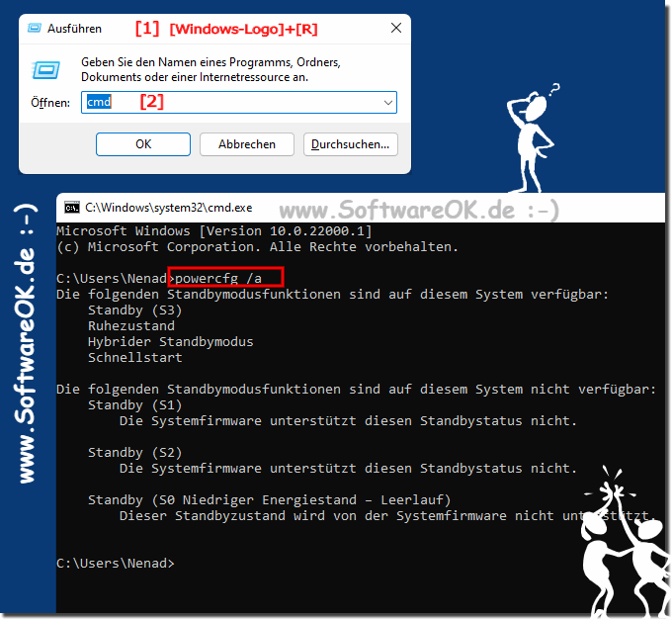Click the selected 'cmd' text in Öffnen field

[x=99, y=102]
